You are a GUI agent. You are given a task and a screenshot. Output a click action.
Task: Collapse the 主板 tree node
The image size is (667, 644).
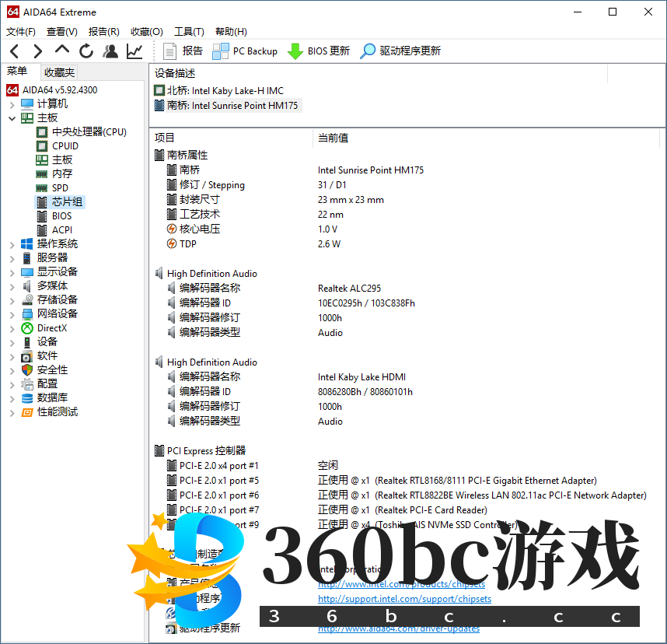click(12, 118)
